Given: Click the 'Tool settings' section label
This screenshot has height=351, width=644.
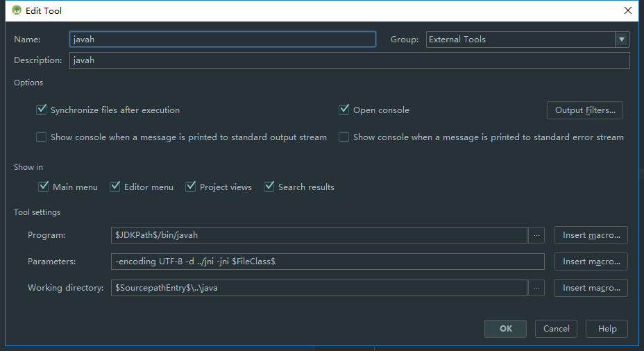Looking at the screenshot, I should pyautogui.click(x=37, y=212).
